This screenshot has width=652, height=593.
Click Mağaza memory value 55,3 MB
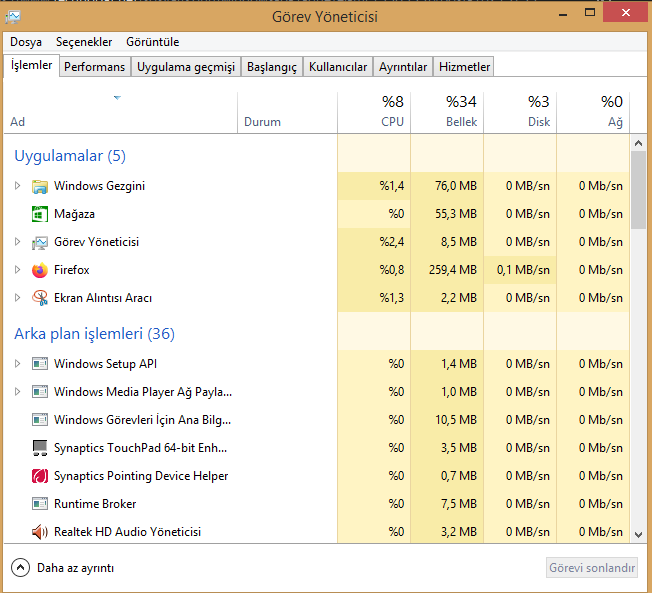[456, 214]
